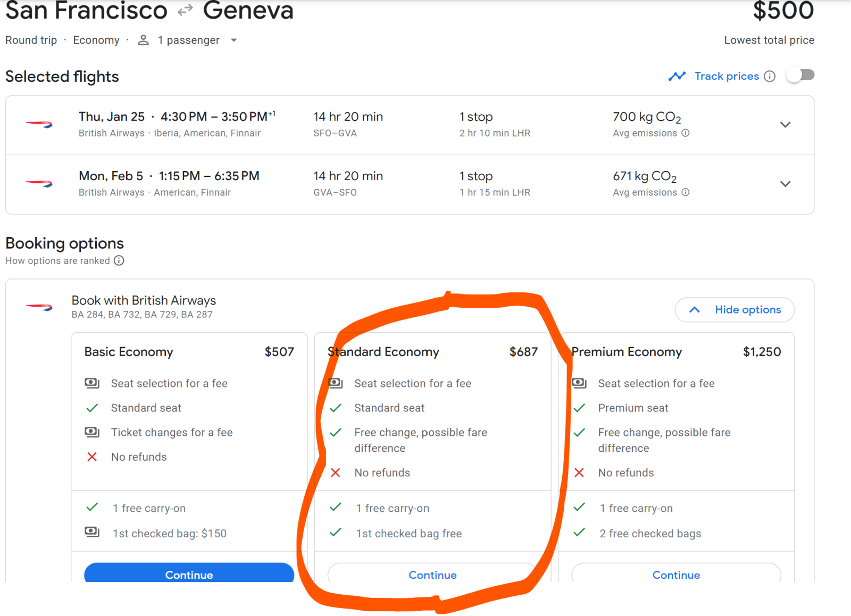The image size is (851, 616).
Task: Click the British Airways logo on Jan 25 flight
Action: click(39, 125)
